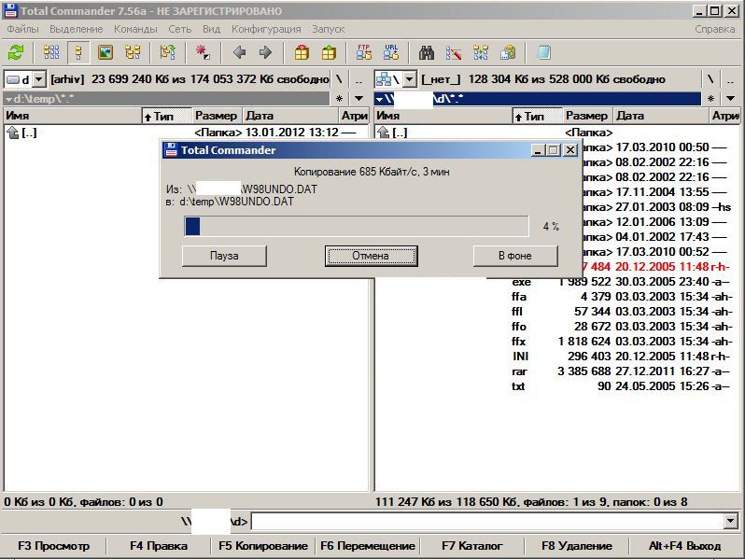Screen dimensions: 745x560
Task: Select the left panel [..] parent entry
Action: tap(186, 133)
